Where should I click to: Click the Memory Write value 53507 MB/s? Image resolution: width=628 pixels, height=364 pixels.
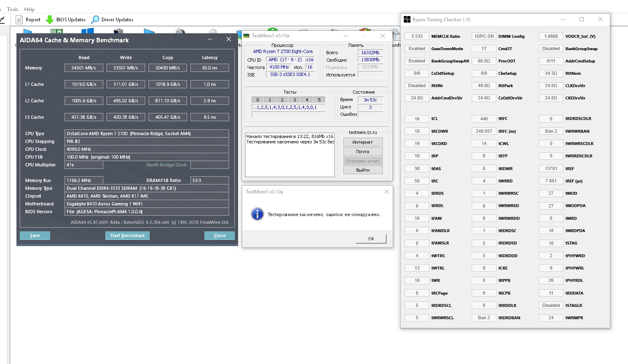[126, 68]
